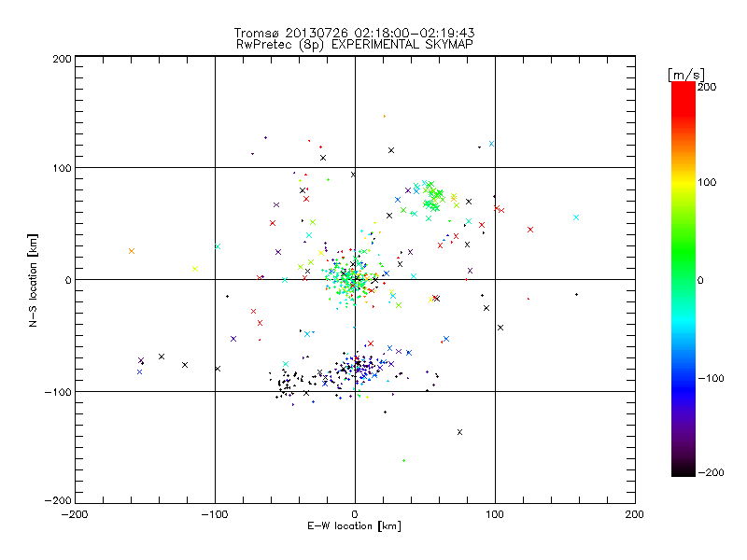Click the colorbar label '0' beside green
Viewport: 747px width, 560px height.
click(x=700, y=280)
